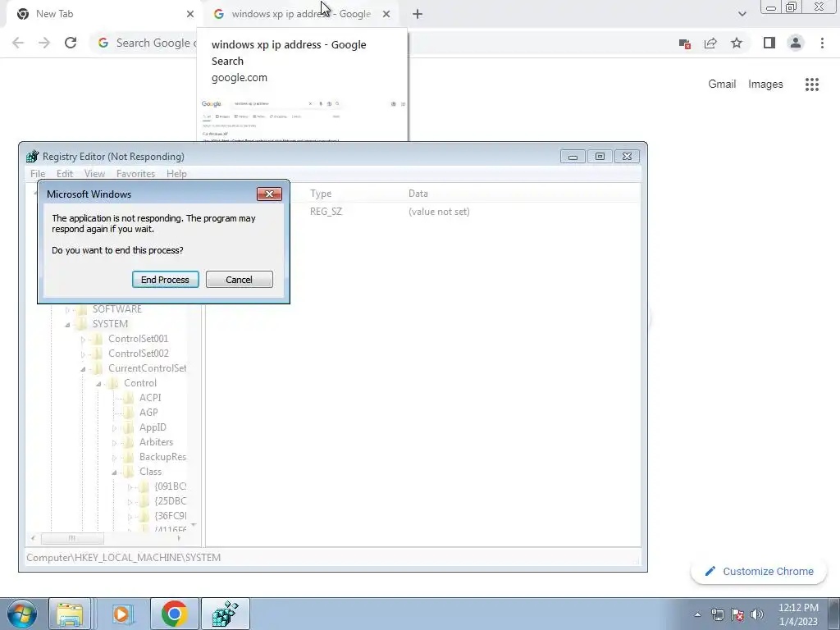Click Customize Chrome button

click(x=759, y=571)
